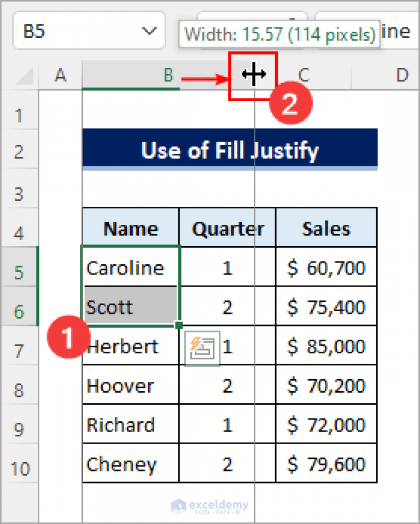Screen dimensions: 420x524
Task: Click the fill handle on cell B6
Action: click(179, 325)
